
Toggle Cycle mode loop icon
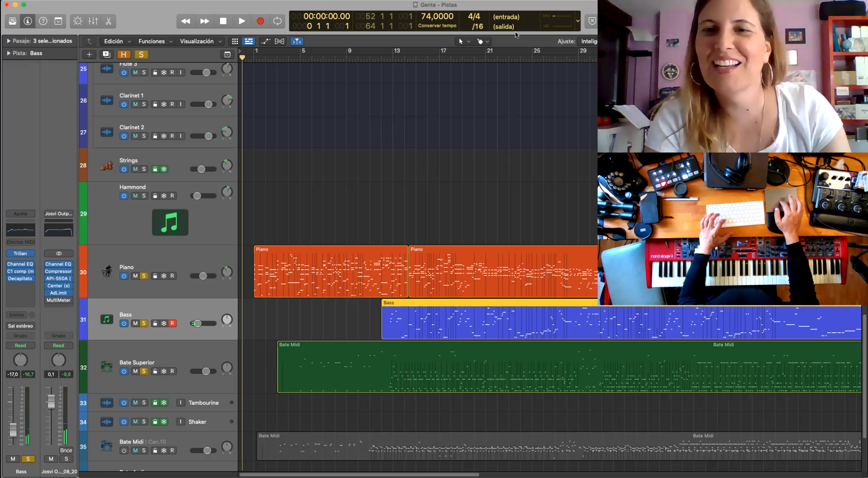pos(277,21)
